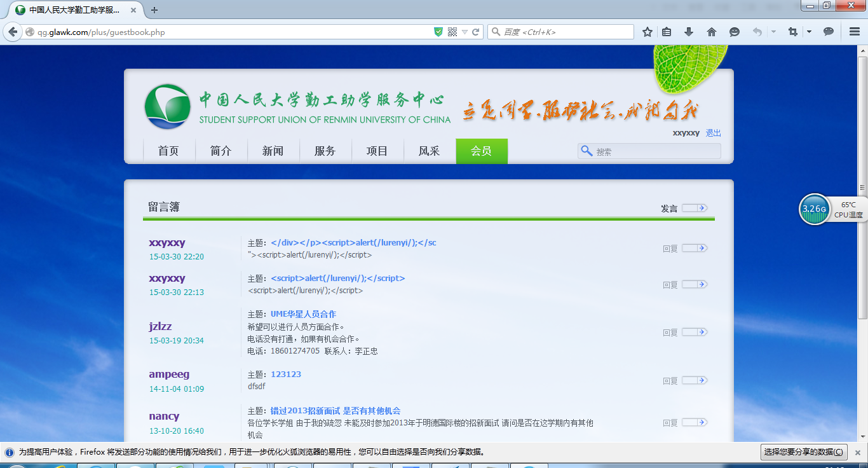
Task: Open the subject </div></p><script>alert(/lurenyi/);</sc link
Action: point(353,242)
